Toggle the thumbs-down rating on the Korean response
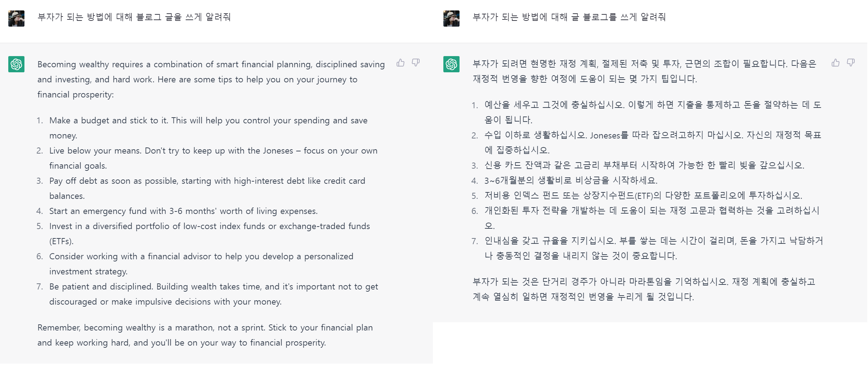This screenshot has width=868, height=374. [x=850, y=63]
